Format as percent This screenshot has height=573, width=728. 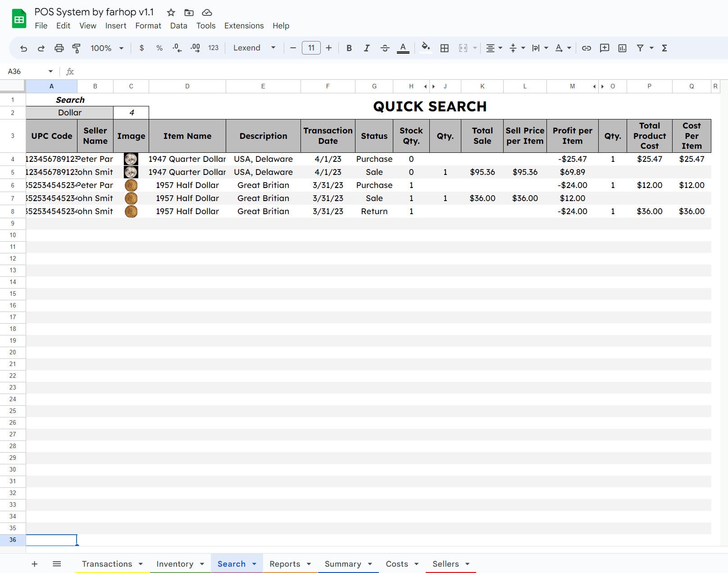pyautogui.click(x=159, y=48)
